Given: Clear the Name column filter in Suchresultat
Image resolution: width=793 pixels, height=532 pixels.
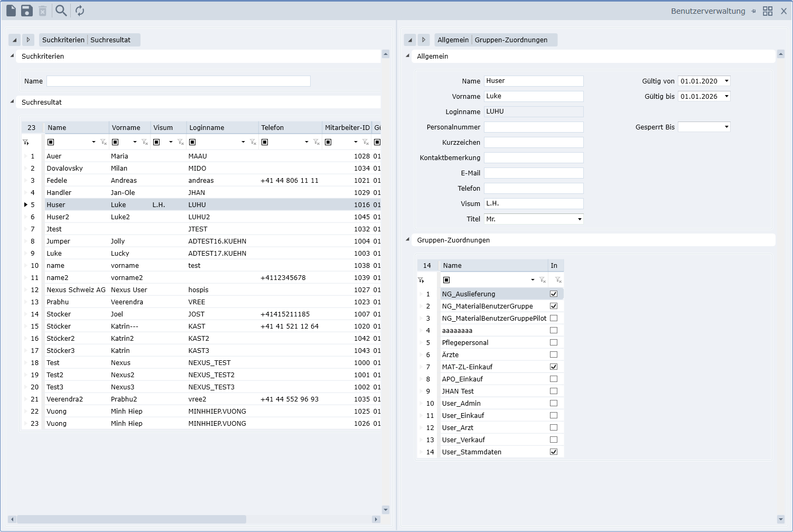Looking at the screenshot, I should [104, 142].
